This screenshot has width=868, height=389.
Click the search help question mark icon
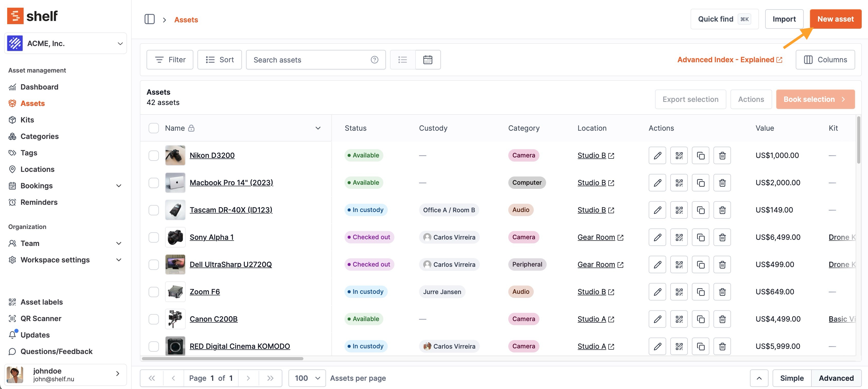click(374, 60)
